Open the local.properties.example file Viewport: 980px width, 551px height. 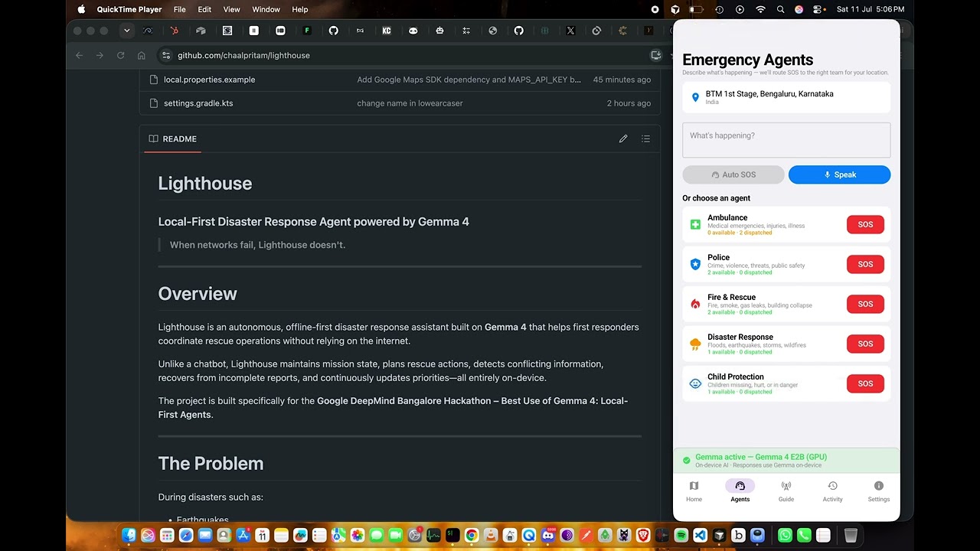point(209,80)
